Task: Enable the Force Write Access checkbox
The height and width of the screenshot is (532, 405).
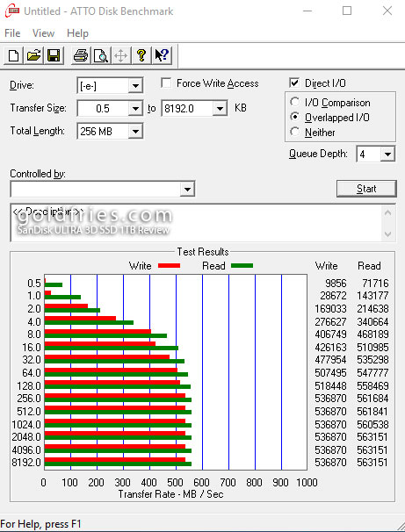Action: coord(166,83)
